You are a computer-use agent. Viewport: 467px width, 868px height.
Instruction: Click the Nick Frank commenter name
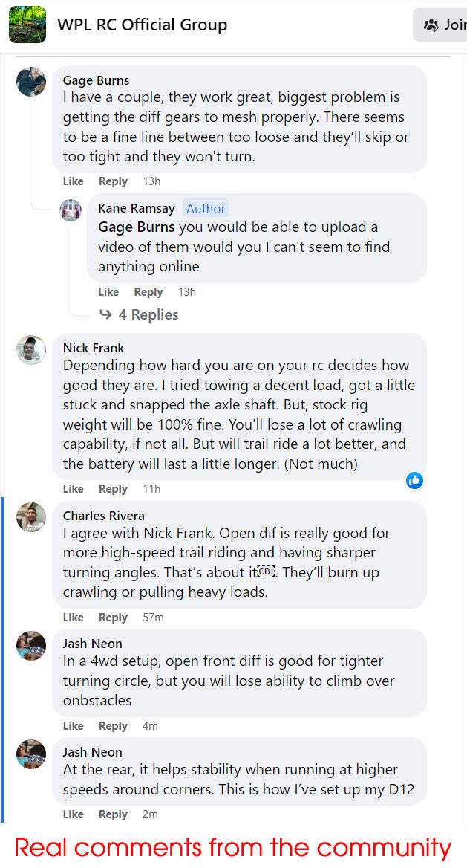pyautogui.click(x=94, y=348)
